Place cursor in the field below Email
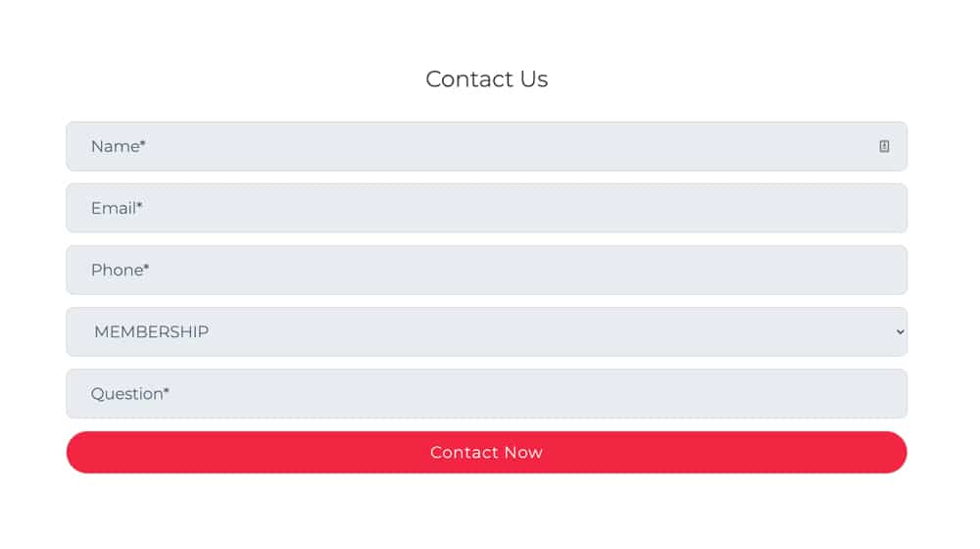 pos(486,270)
